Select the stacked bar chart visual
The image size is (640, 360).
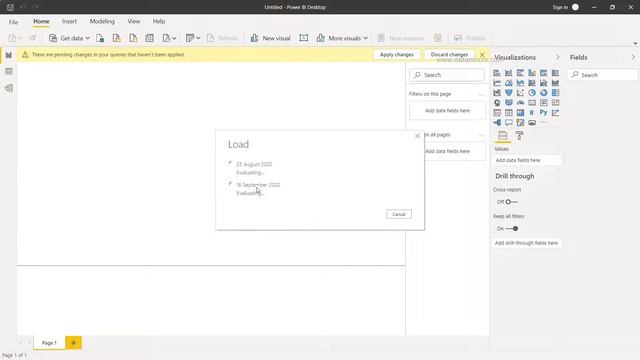(x=497, y=73)
